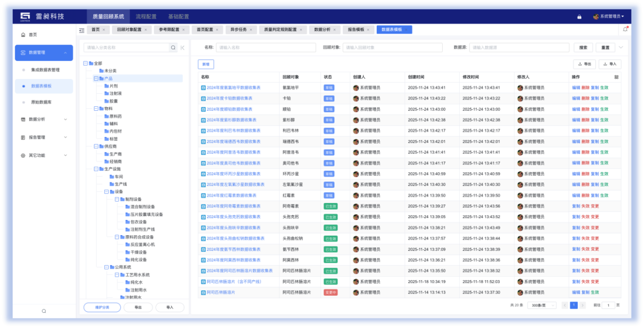Open column settings grid icon in 操作 header
644x328 pixels.
coord(616,77)
